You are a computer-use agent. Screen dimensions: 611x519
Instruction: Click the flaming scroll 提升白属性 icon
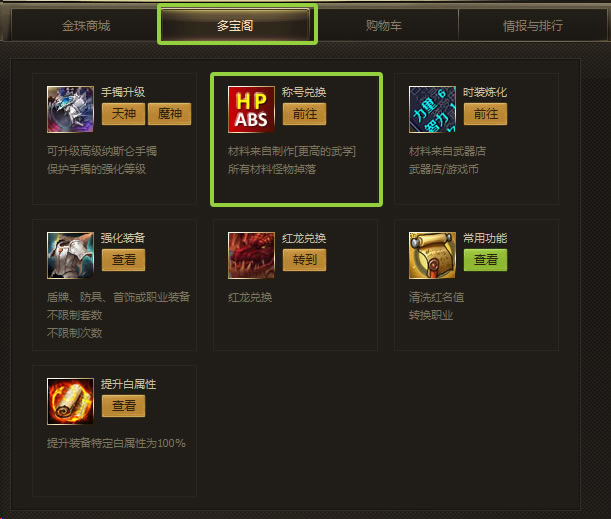point(70,401)
